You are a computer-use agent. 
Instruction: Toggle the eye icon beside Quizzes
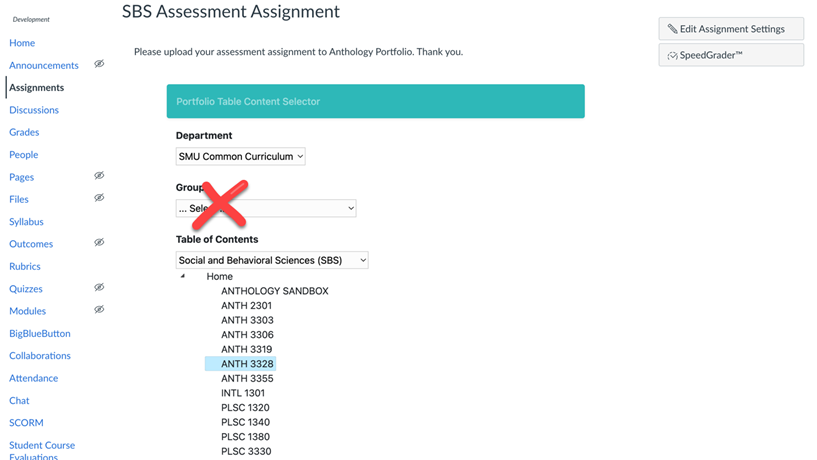coord(99,288)
